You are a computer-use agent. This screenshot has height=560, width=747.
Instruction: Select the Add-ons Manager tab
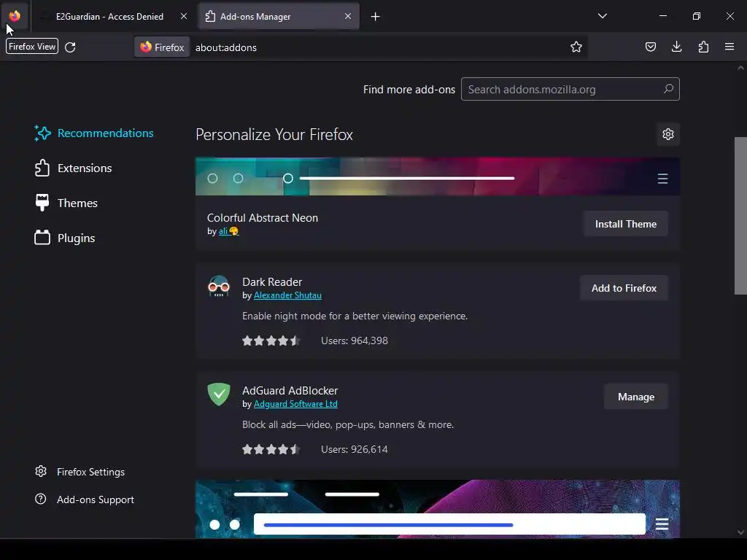[278, 17]
